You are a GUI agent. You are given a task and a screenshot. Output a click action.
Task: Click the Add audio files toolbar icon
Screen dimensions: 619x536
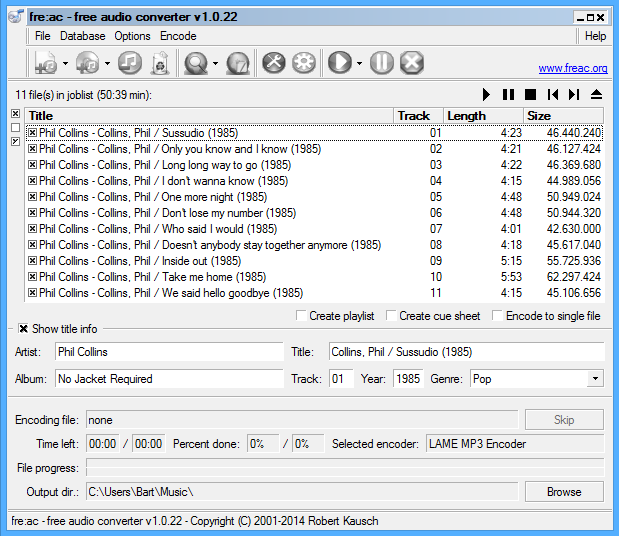[x=46, y=63]
